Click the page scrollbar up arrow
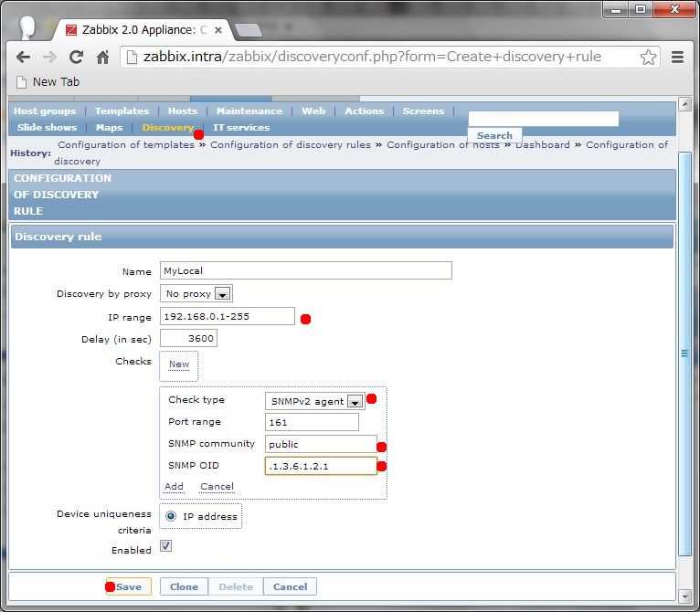This screenshot has height=612, width=700. (x=685, y=104)
